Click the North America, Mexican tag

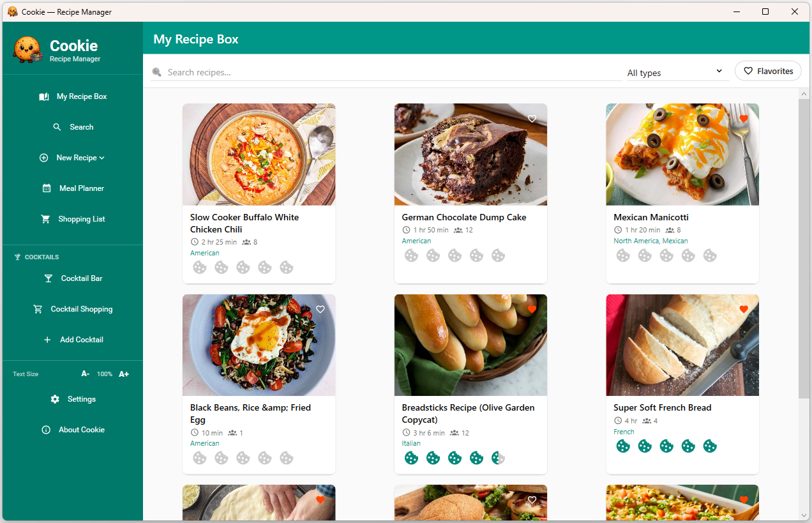click(x=650, y=241)
